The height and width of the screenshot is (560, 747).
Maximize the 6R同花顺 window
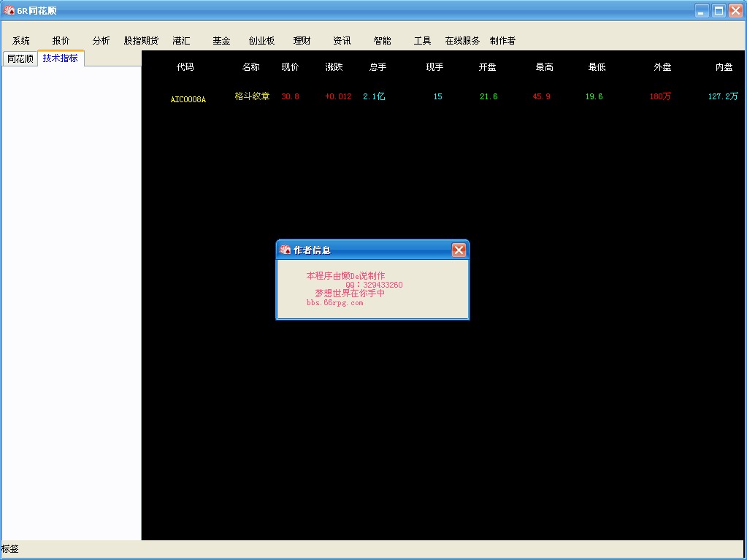[719, 10]
